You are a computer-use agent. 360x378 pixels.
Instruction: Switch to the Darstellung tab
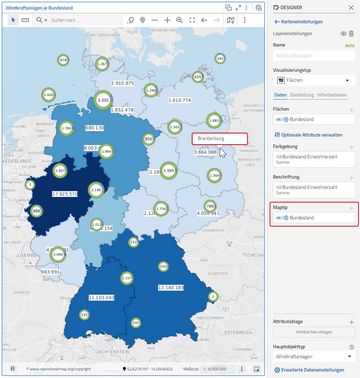(x=302, y=95)
